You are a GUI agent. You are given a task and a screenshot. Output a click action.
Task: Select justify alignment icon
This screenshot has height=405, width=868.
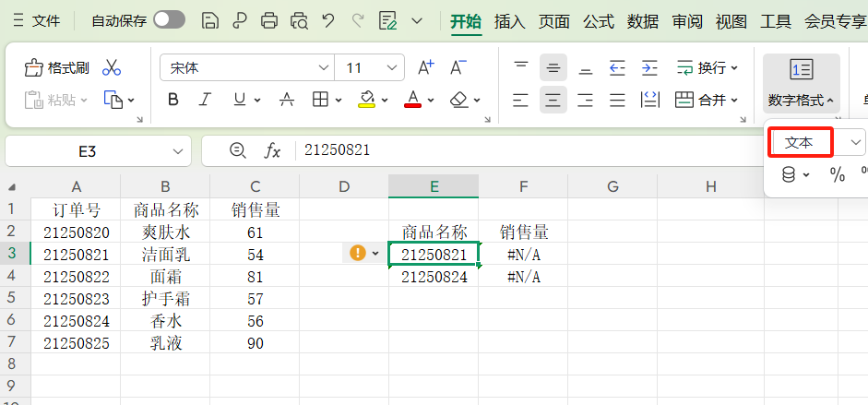tap(617, 101)
